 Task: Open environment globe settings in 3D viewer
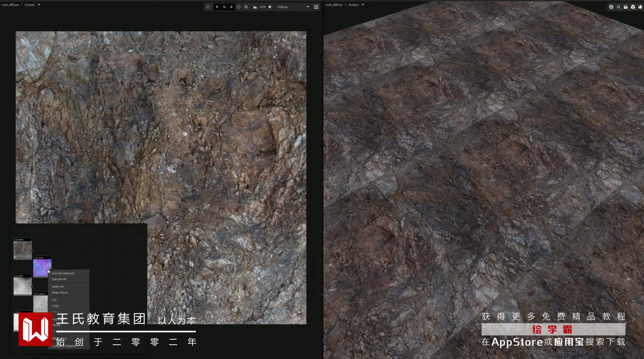[x=611, y=7]
